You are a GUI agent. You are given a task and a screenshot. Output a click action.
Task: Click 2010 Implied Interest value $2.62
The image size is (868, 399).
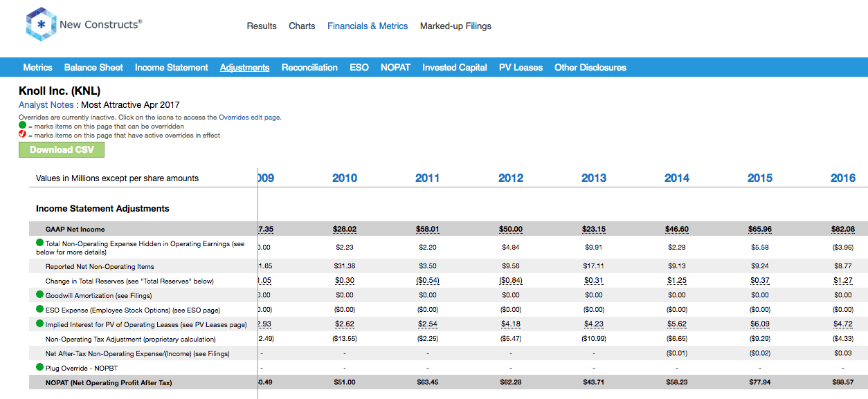[x=345, y=324]
